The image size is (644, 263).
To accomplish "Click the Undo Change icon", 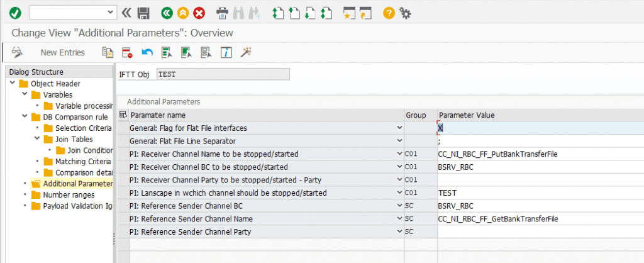I will (147, 52).
